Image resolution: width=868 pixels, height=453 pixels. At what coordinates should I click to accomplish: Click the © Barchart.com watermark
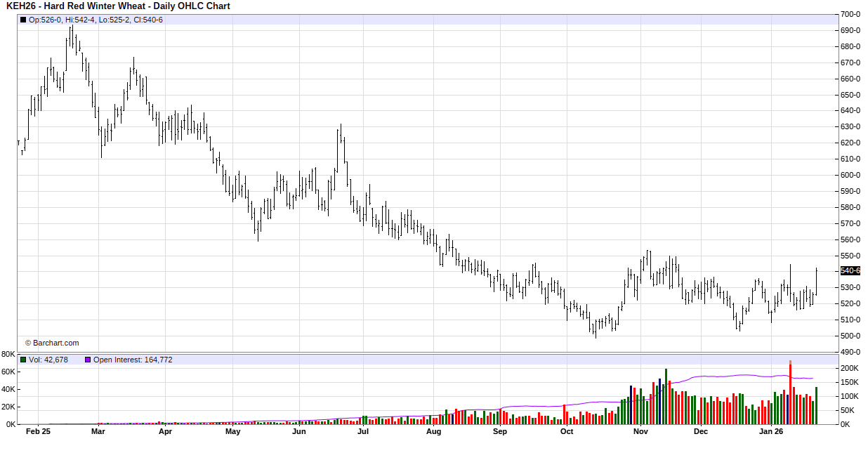point(52,343)
